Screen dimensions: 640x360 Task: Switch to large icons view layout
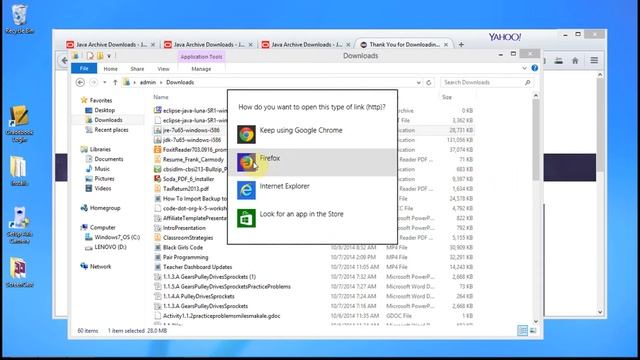pos(533,331)
